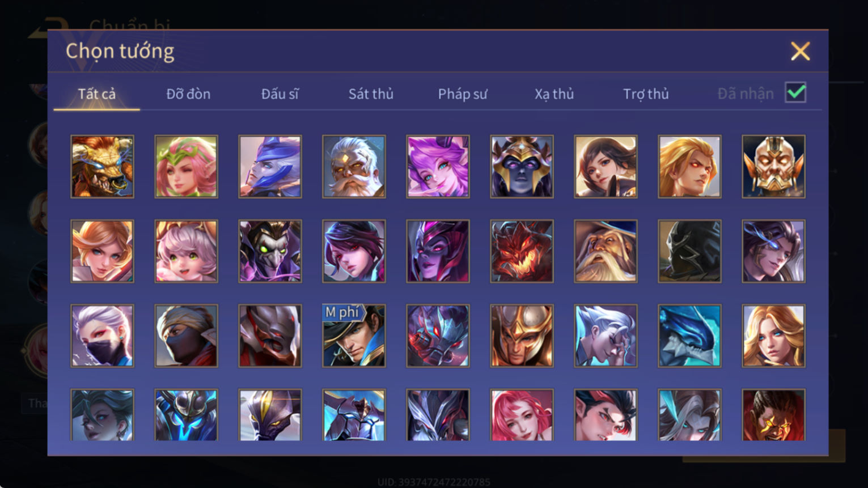Image resolution: width=868 pixels, height=488 pixels.
Task: Switch to the 'Xạ thủ' tab
Action: [554, 94]
